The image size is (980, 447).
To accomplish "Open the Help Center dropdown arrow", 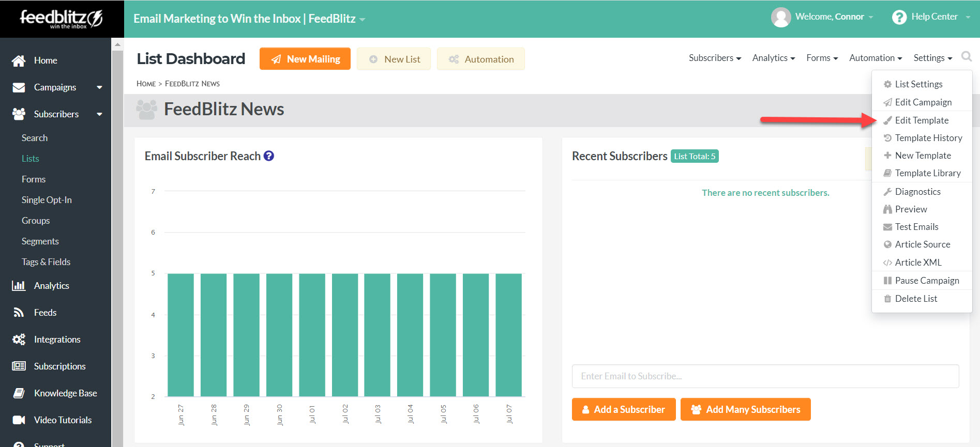I will [968, 17].
